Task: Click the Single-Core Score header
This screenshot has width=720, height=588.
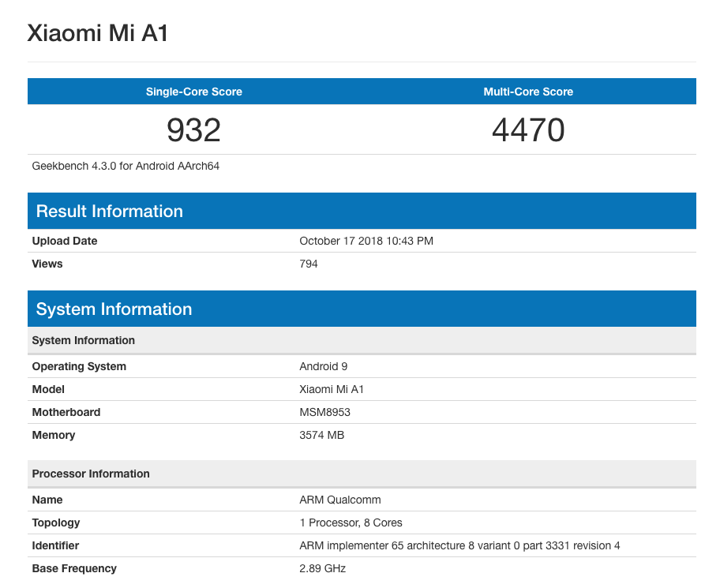Action: (194, 92)
